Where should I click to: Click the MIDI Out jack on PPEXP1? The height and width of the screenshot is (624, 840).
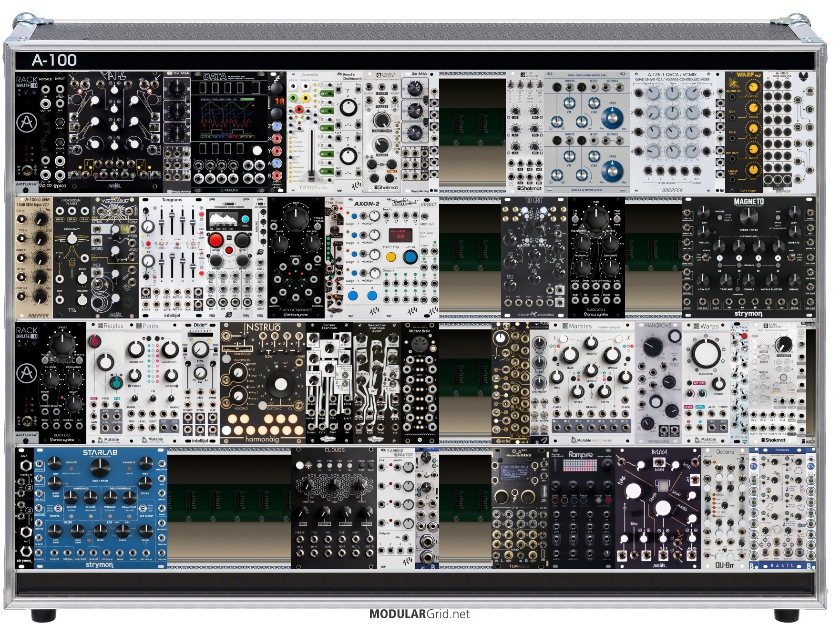coord(424,215)
